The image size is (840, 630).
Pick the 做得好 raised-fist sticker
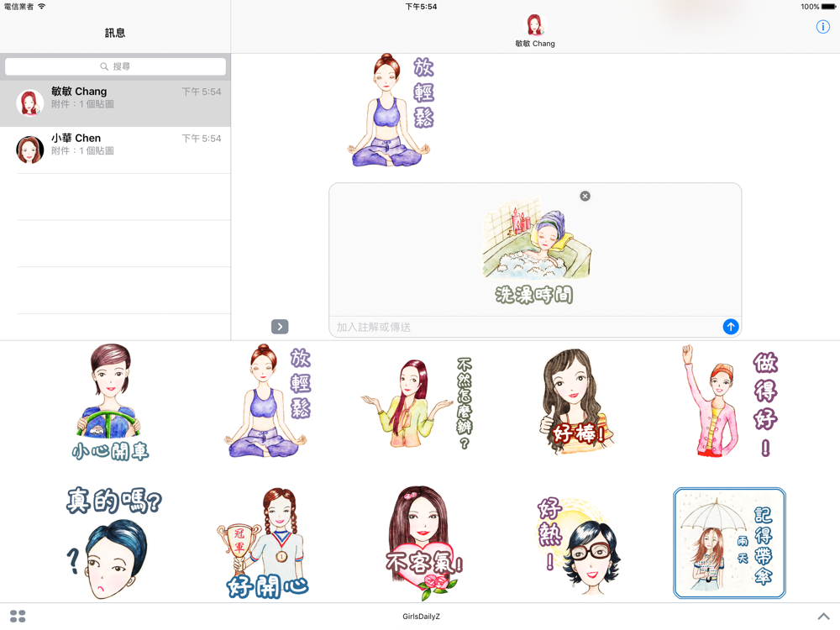tap(730, 402)
